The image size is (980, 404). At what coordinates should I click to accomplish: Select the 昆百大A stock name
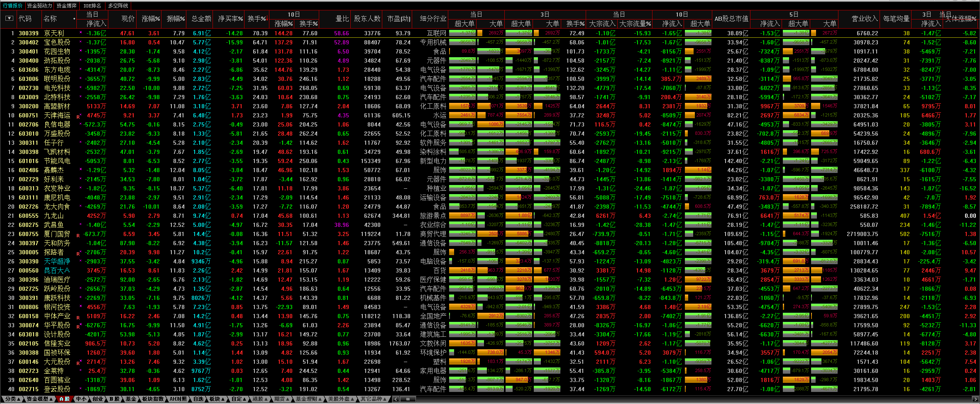pyautogui.click(x=57, y=270)
